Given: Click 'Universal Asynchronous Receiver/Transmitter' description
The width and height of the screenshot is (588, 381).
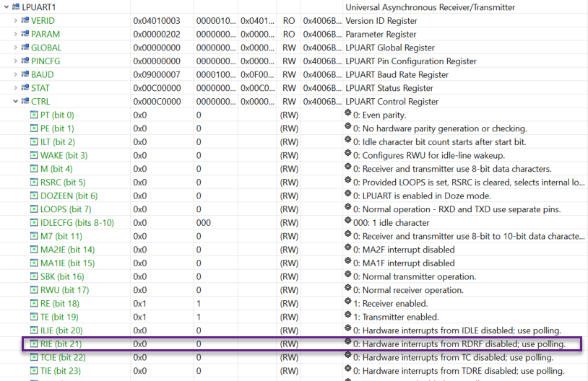Looking at the screenshot, I should tap(430, 7).
